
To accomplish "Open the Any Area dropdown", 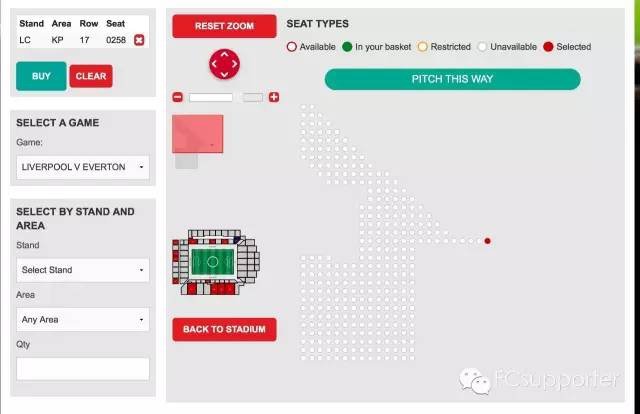I will pyautogui.click(x=83, y=320).
